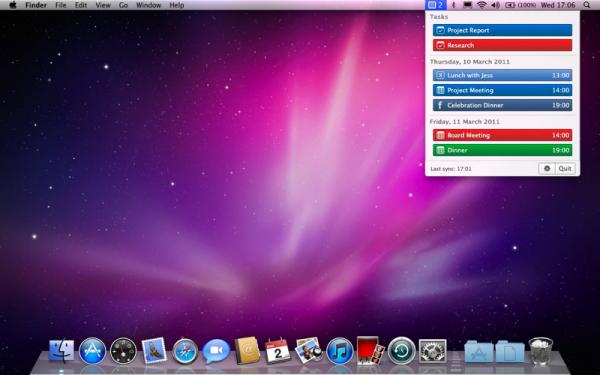The height and width of the screenshot is (375, 600).
Task: Open the Documents folder stack
Action: tap(510, 351)
